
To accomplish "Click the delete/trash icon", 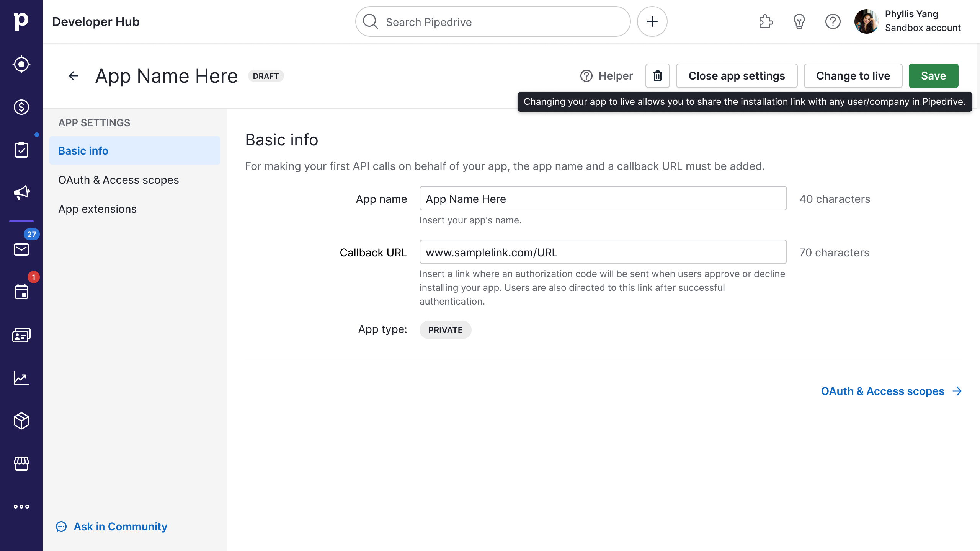I will click(658, 75).
